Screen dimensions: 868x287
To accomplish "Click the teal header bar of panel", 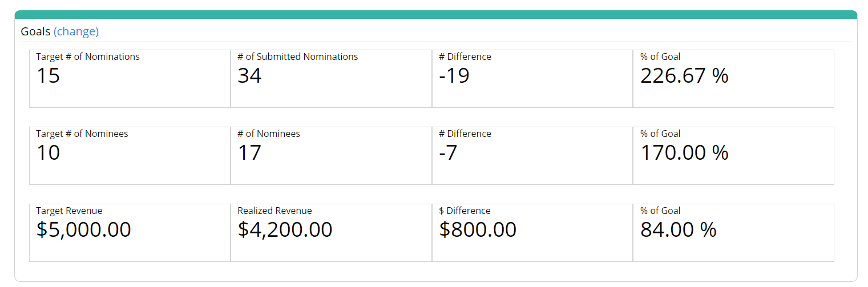I will tap(436, 14).
